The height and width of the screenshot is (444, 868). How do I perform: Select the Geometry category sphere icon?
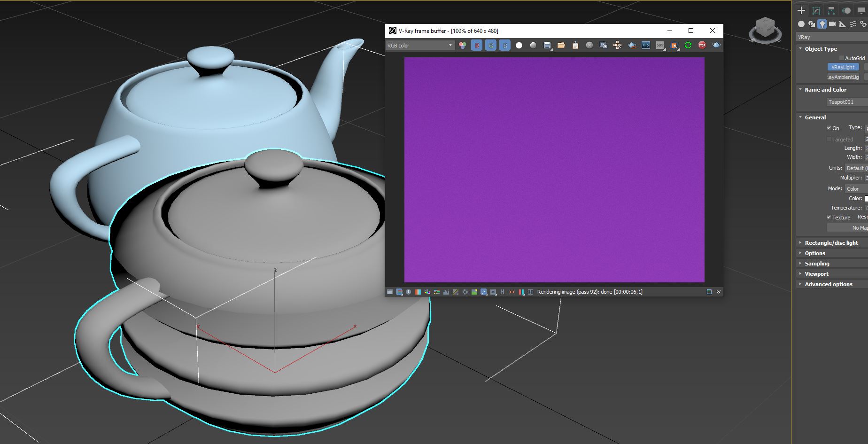801,24
